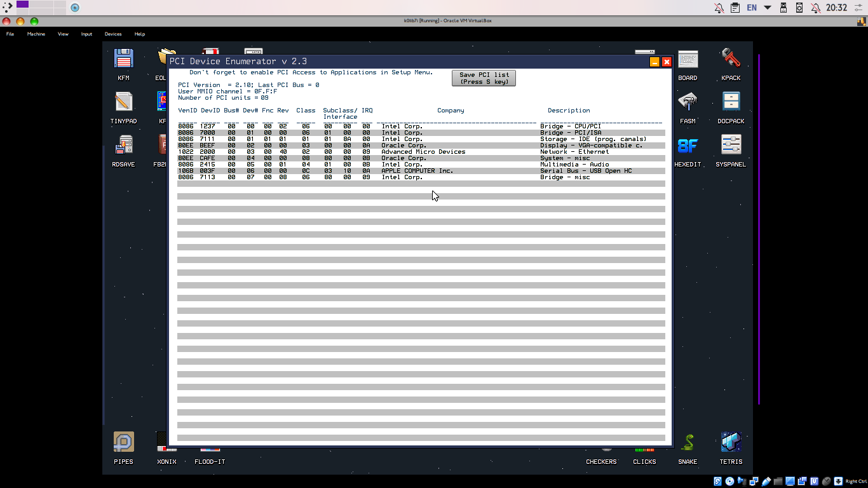Click VirtualBox shared folders status icon
The width and height of the screenshot is (868, 488).
coord(778,481)
